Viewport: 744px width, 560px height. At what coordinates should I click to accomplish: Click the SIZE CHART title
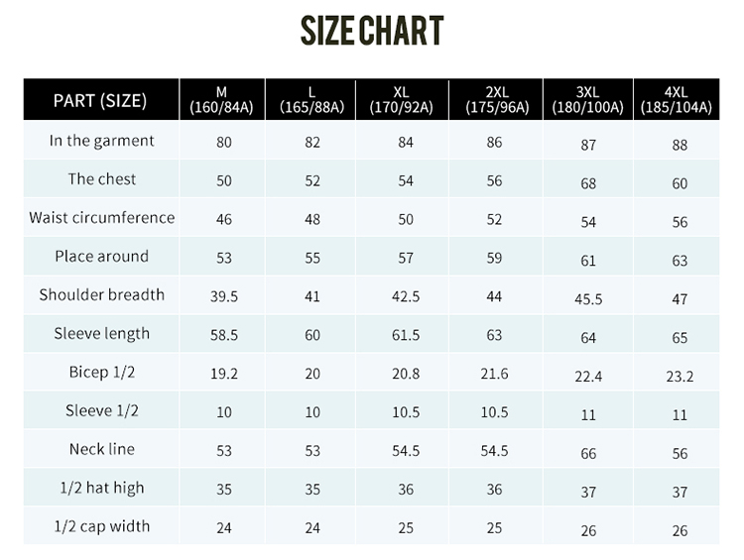(x=371, y=31)
